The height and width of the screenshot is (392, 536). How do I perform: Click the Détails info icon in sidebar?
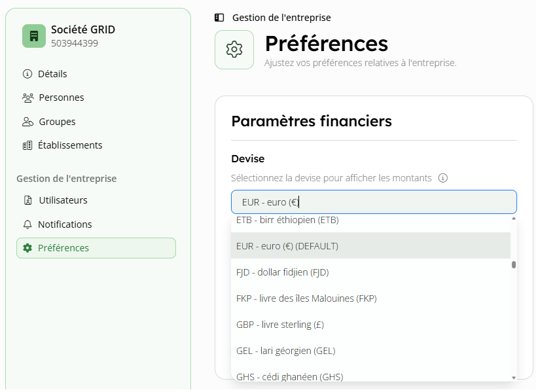tap(27, 74)
